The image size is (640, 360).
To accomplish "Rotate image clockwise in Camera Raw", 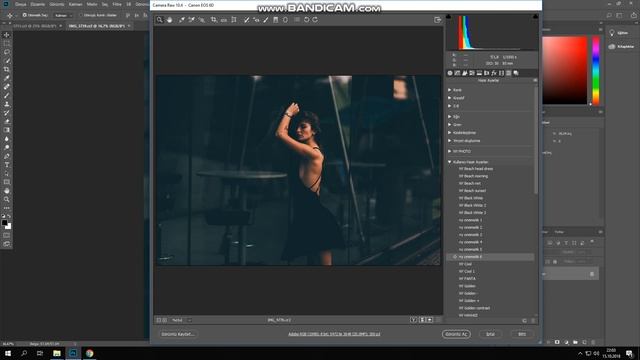I will pos(316,20).
